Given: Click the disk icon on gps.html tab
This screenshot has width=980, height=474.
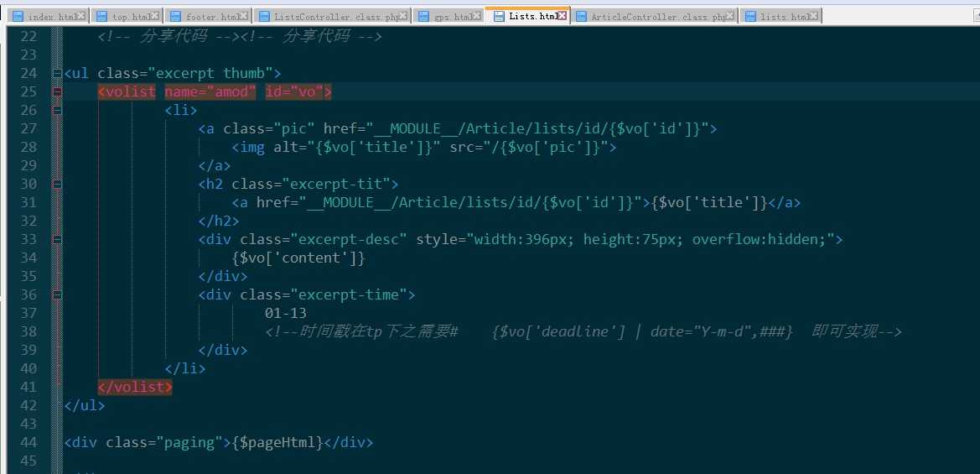Looking at the screenshot, I should click(x=423, y=17).
